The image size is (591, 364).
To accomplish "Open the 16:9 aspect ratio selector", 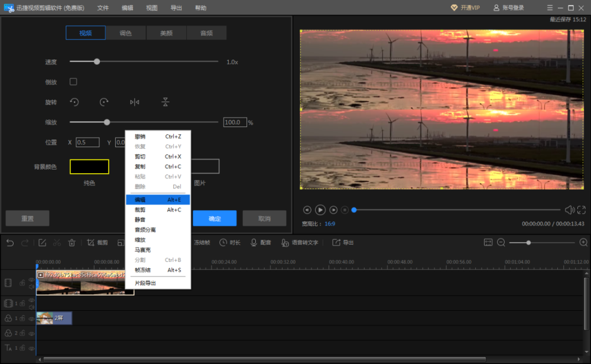I will pyautogui.click(x=330, y=224).
